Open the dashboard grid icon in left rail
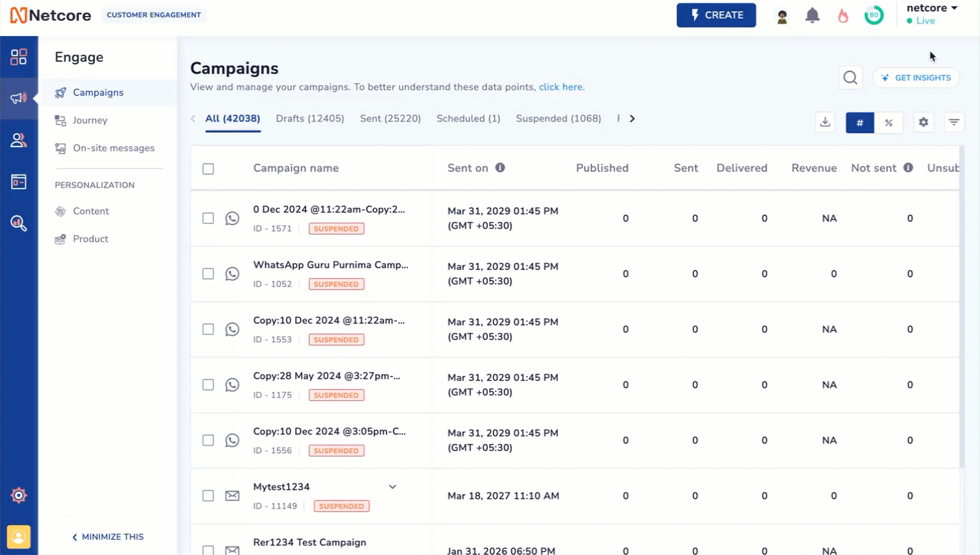The width and height of the screenshot is (980, 555). point(19,57)
